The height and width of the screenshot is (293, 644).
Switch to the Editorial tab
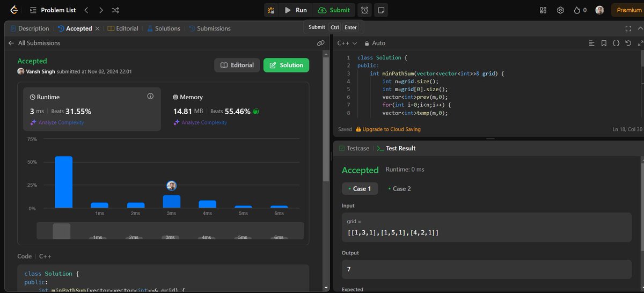pyautogui.click(x=123, y=28)
